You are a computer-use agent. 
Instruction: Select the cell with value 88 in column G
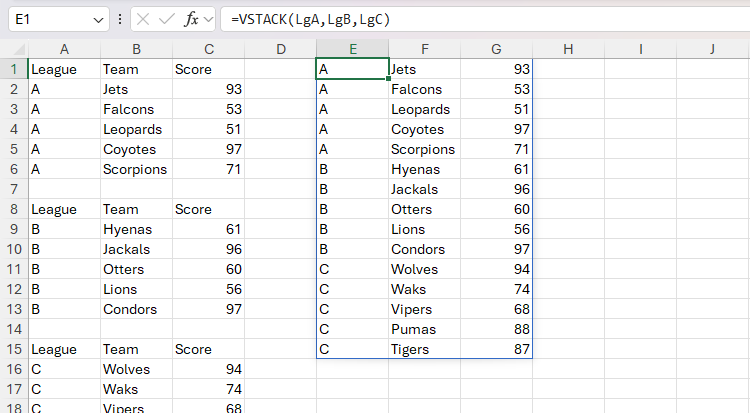click(x=496, y=329)
